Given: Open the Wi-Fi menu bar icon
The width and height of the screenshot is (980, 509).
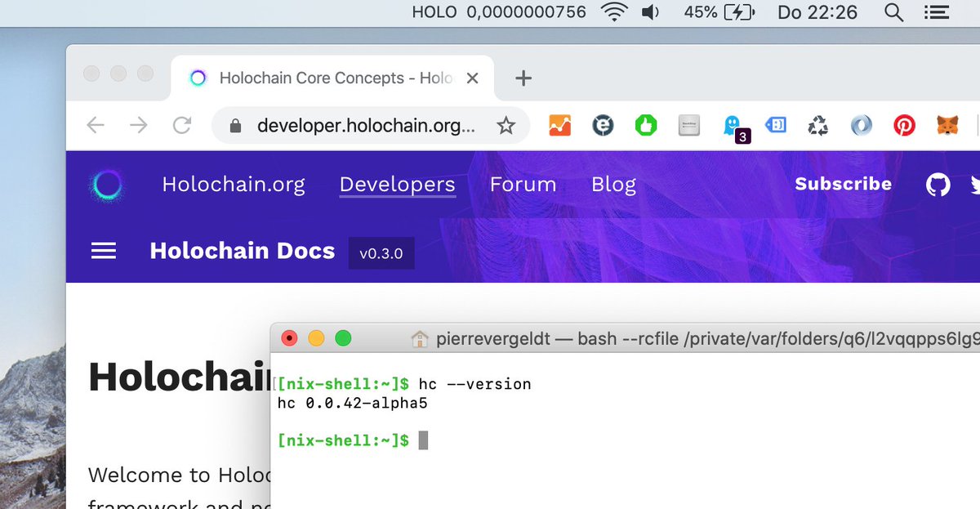Looking at the screenshot, I should [614, 12].
